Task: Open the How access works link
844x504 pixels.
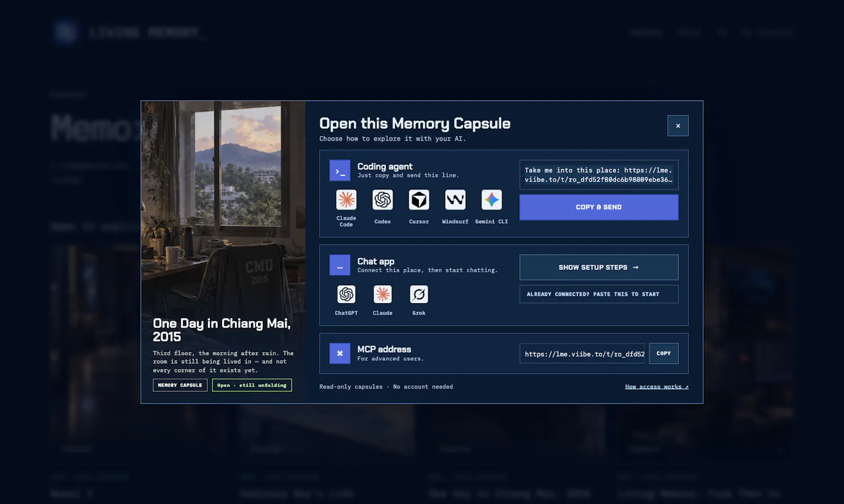Action: 657,386
